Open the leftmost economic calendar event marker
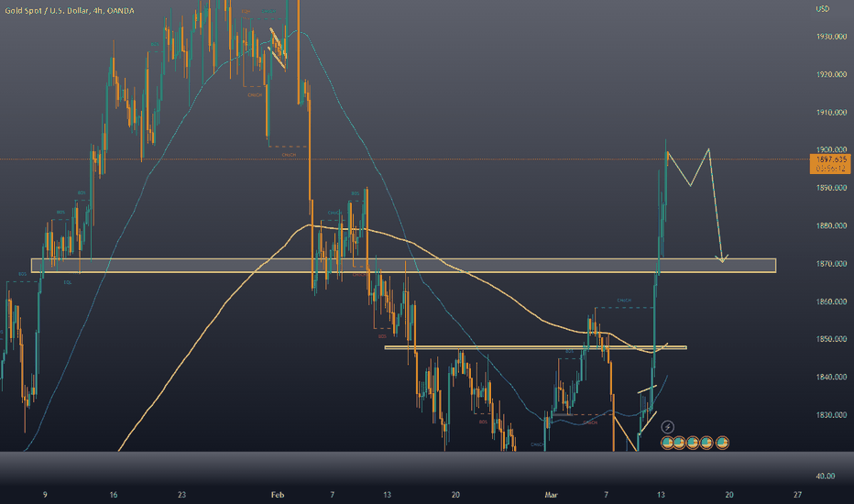 tap(667, 443)
